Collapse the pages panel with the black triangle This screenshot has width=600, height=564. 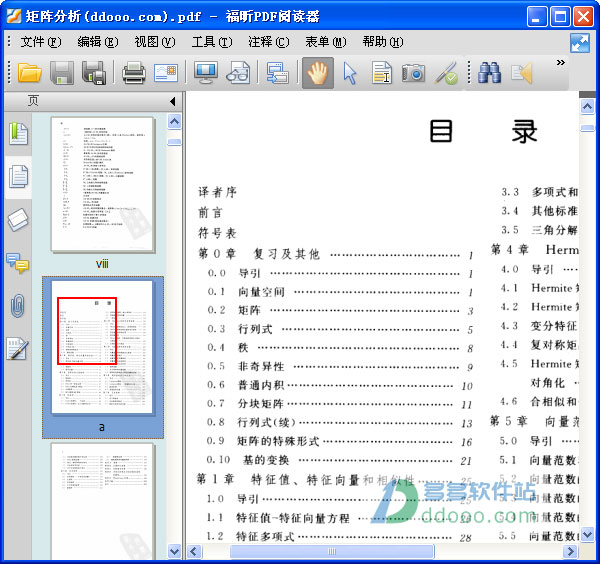173,101
